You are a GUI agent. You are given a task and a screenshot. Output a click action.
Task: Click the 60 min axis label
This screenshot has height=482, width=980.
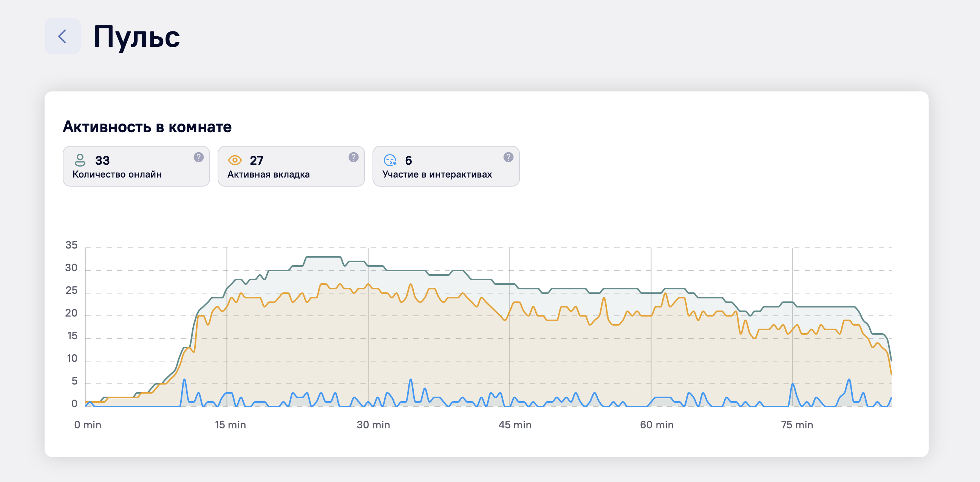[656, 425]
